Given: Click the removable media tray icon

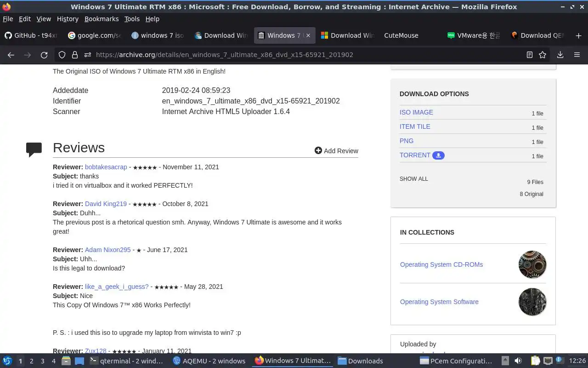Looking at the screenshot, I should coord(505,361).
